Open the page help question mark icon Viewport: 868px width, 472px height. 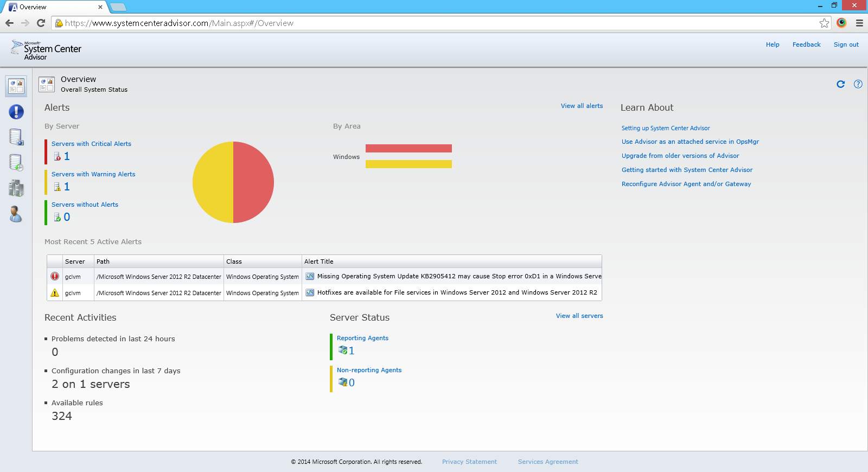pos(858,84)
